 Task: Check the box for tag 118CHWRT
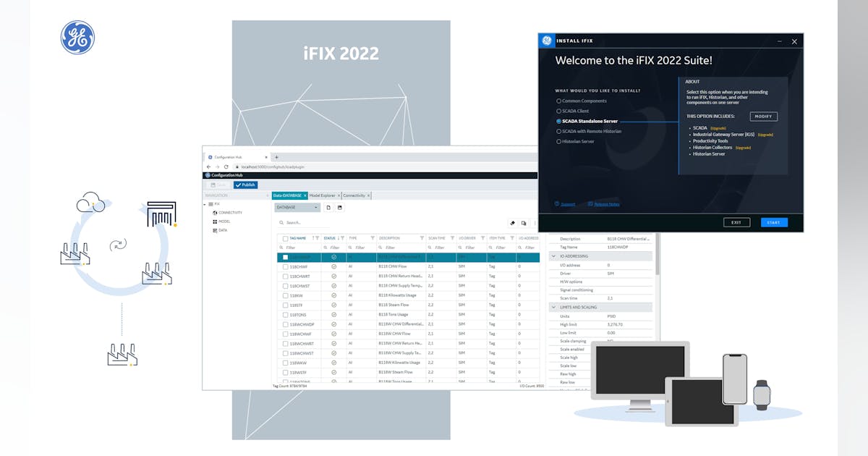click(x=286, y=276)
